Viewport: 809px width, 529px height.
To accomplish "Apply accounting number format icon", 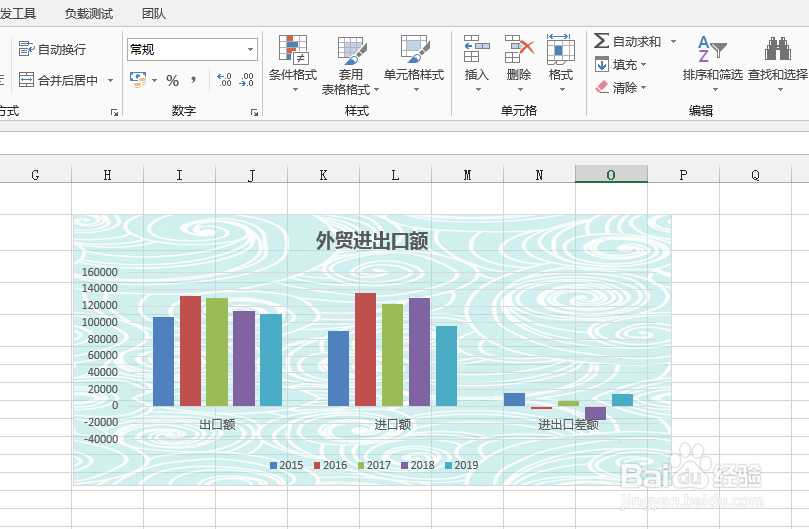I will [x=138, y=79].
